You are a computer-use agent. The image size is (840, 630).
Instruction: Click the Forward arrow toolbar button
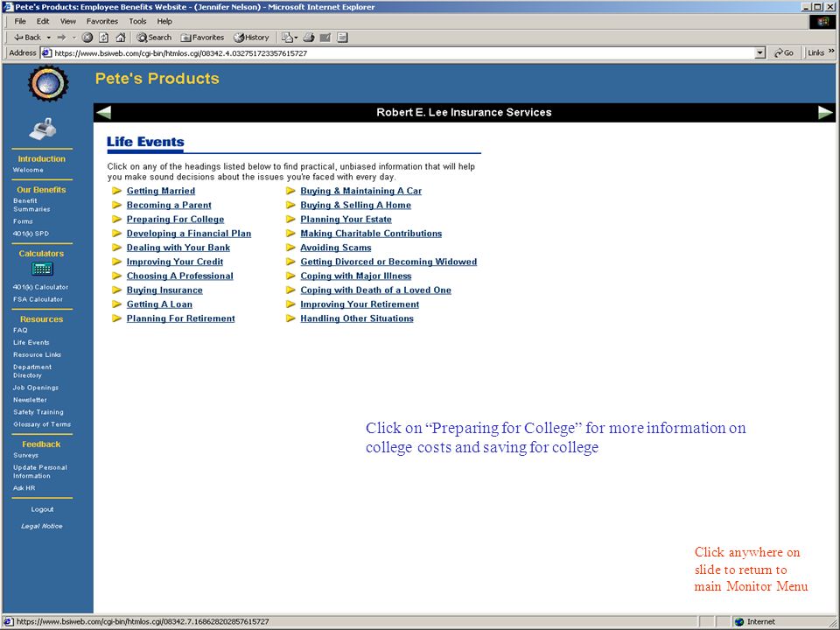pyautogui.click(x=61, y=38)
